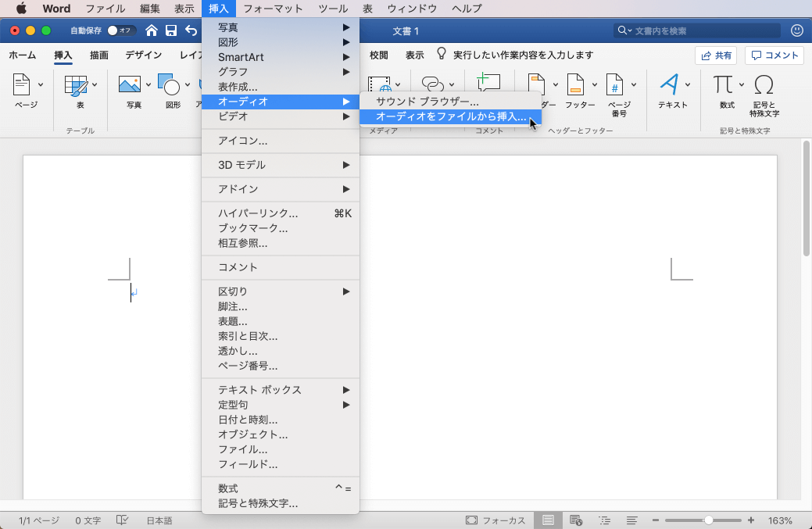Insert picture with 写真 ribbon icon
This screenshot has height=529, width=812.
130,84
